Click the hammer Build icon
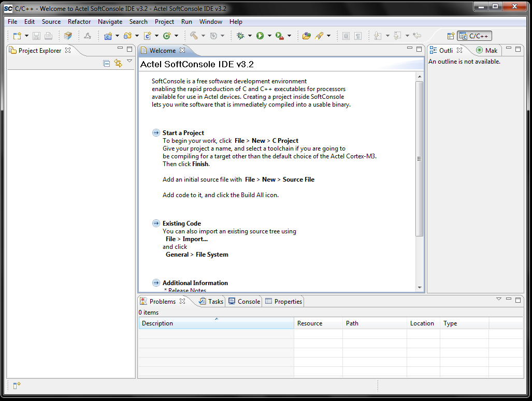 click(194, 36)
